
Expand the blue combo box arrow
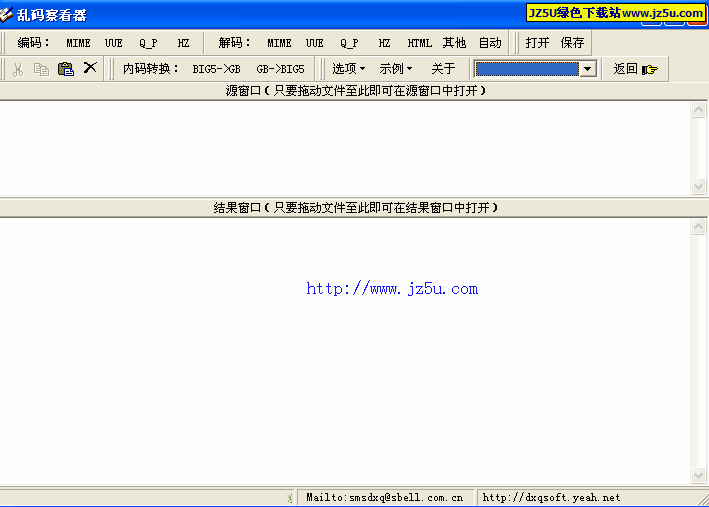(588, 69)
